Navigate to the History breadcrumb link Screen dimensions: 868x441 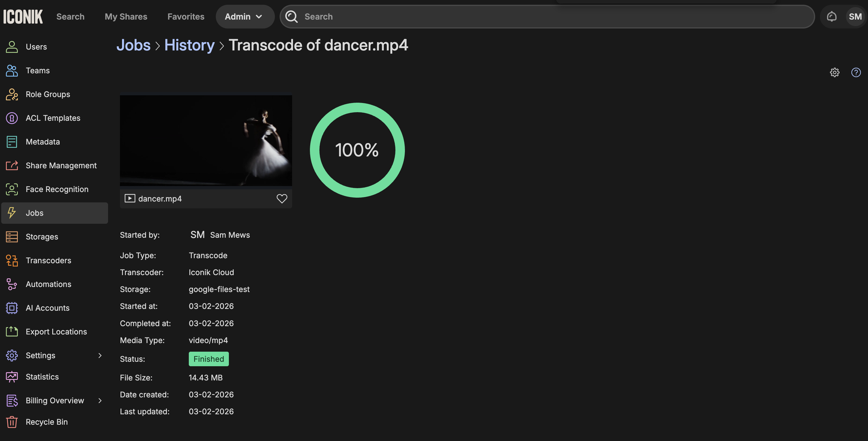click(x=189, y=45)
